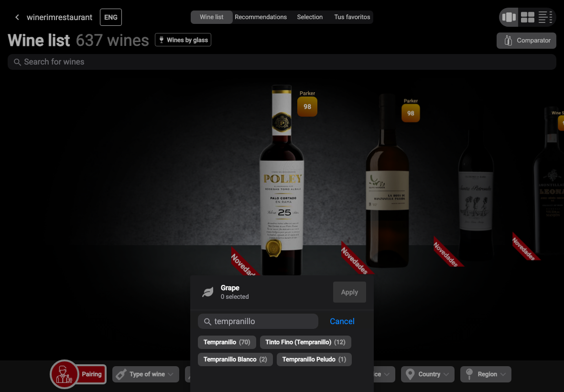Click the Parker 98 badge on Poley
Viewport: 564px width, 392px height.
[307, 107]
